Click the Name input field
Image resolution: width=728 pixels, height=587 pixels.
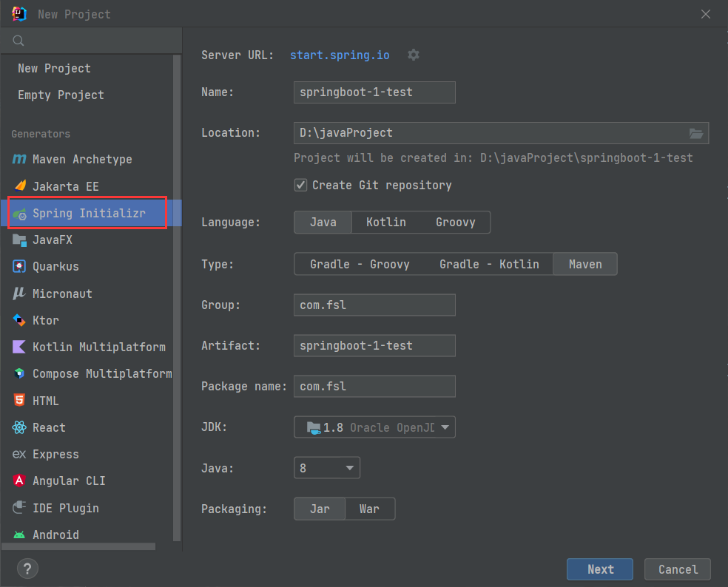374,92
